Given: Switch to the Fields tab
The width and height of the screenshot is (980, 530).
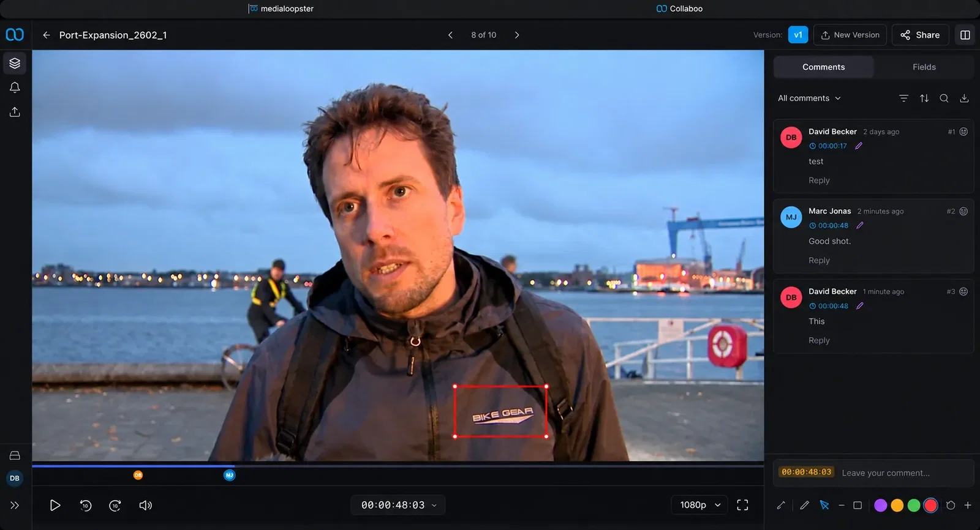Looking at the screenshot, I should [x=924, y=67].
